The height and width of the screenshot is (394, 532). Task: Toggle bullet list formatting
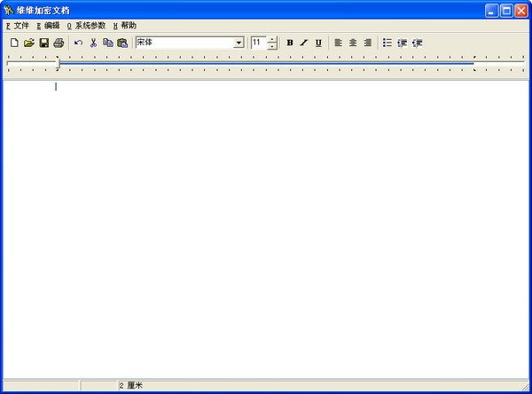pyautogui.click(x=387, y=43)
